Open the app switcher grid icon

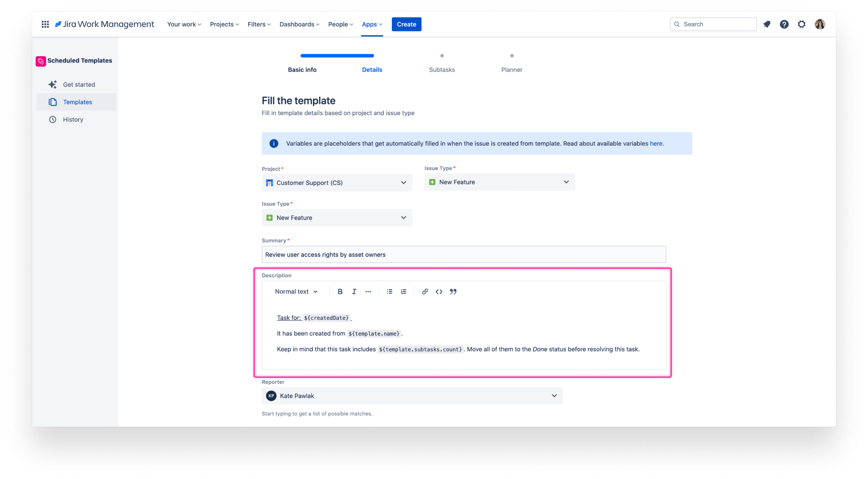click(45, 24)
